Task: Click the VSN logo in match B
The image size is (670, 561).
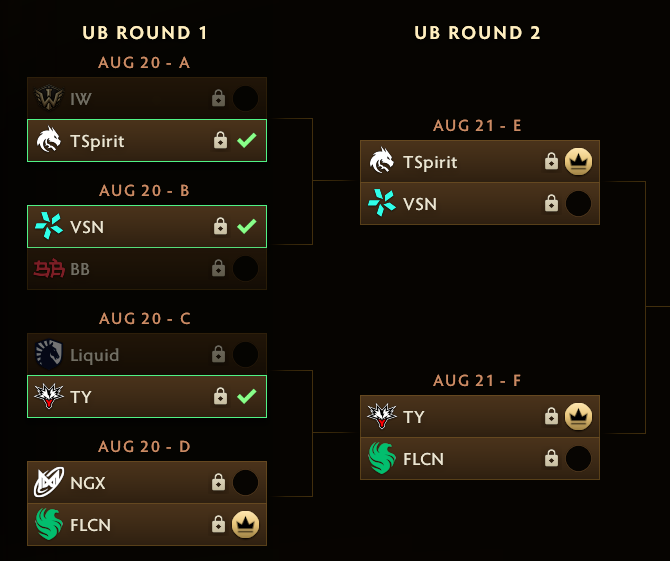Action: pyautogui.click(x=48, y=226)
